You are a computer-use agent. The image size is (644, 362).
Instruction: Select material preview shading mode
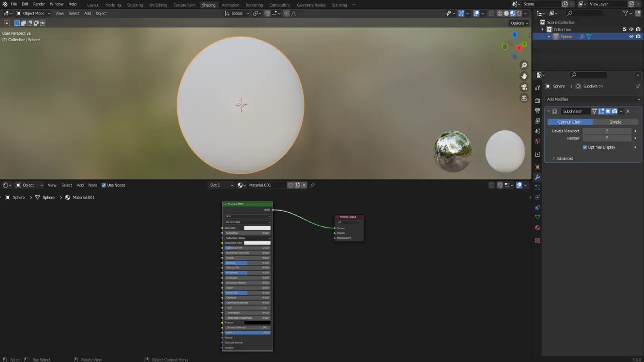[x=513, y=14]
